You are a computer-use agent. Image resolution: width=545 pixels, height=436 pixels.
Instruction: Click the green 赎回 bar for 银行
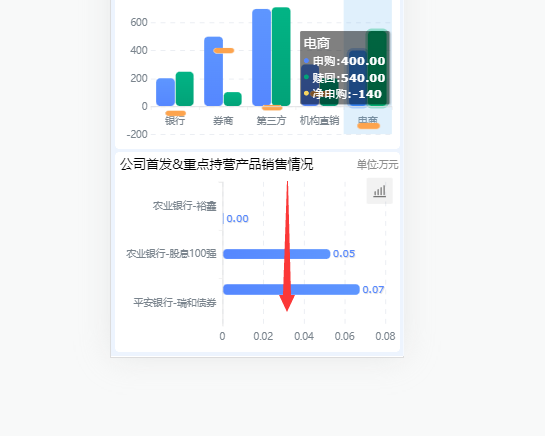point(185,89)
